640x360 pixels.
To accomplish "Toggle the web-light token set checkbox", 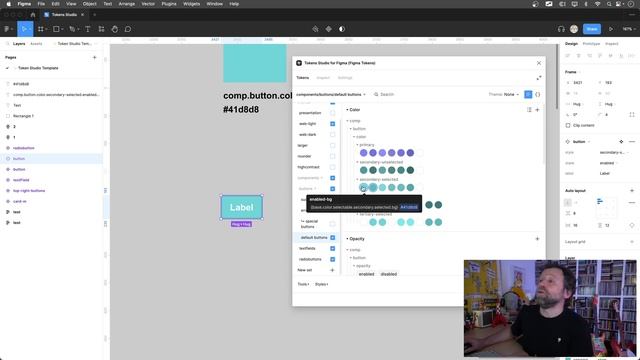I will click(x=332, y=124).
